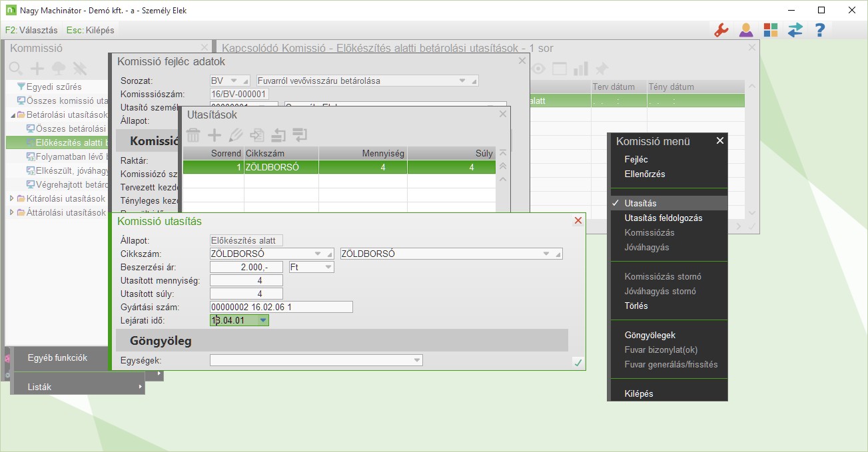Select Utasítás feldolgozás in Komissió menü
Image resolution: width=868 pixels, height=452 pixels.
663,218
